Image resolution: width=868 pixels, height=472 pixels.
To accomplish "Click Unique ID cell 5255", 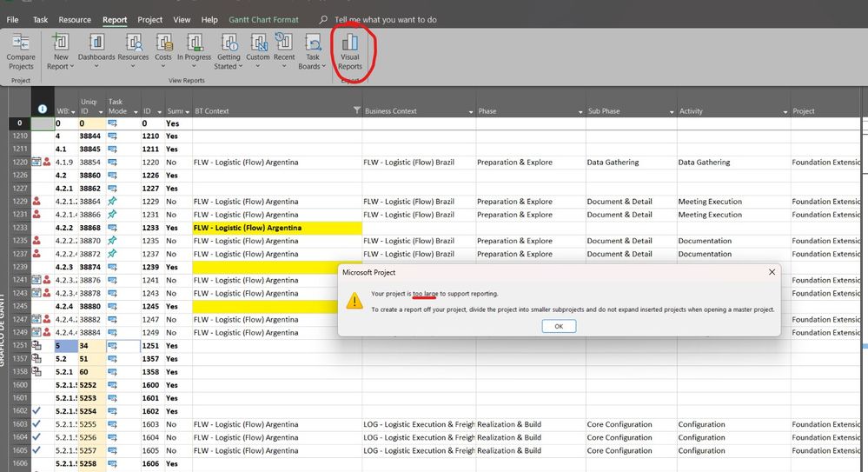I will tap(91, 424).
